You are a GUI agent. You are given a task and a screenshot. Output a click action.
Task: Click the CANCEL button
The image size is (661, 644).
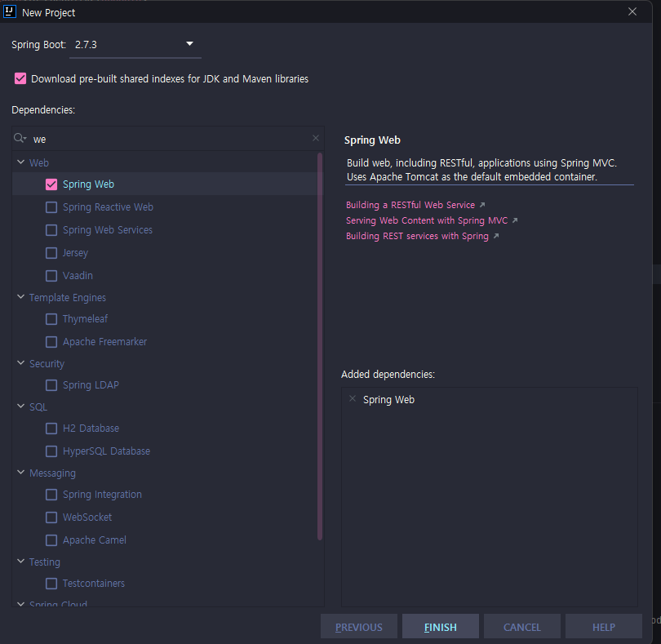click(x=522, y=627)
